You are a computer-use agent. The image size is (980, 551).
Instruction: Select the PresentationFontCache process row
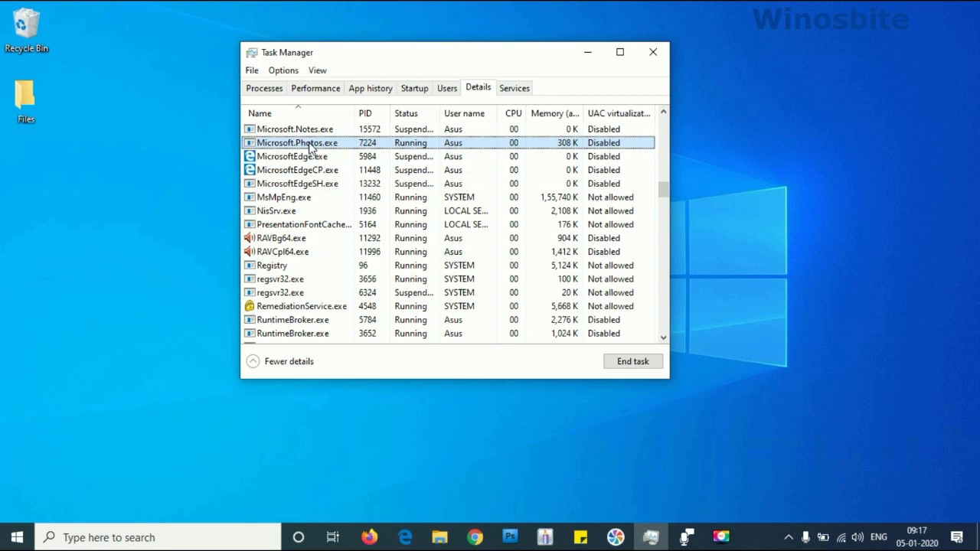point(449,224)
